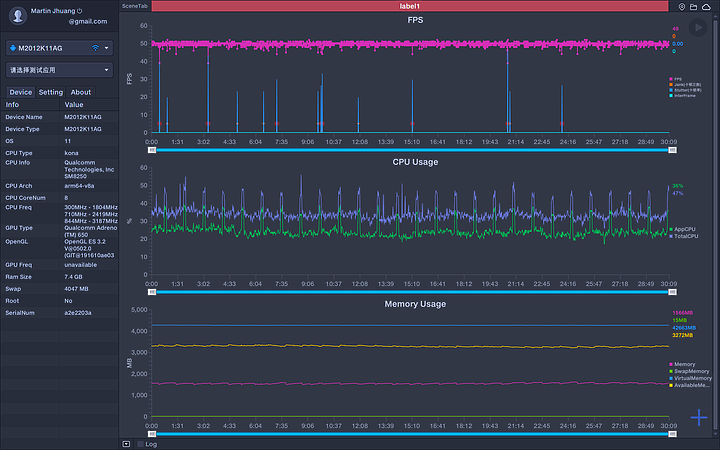Toggle the AppCPU legend series

pyautogui.click(x=682, y=229)
